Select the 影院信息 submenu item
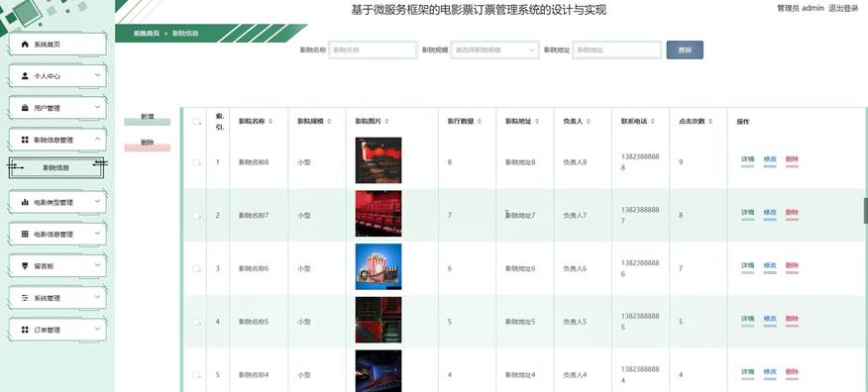868x392 pixels. [55, 167]
